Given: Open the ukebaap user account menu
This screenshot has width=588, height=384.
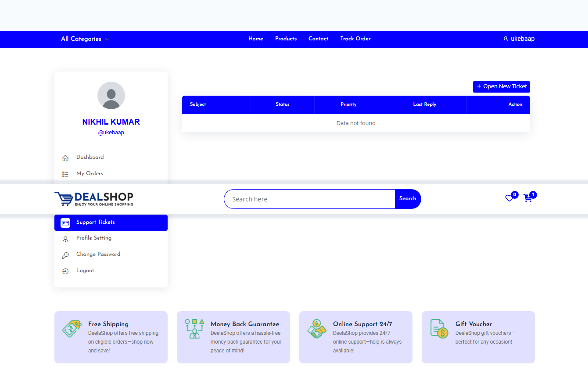Looking at the screenshot, I should tap(519, 39).
